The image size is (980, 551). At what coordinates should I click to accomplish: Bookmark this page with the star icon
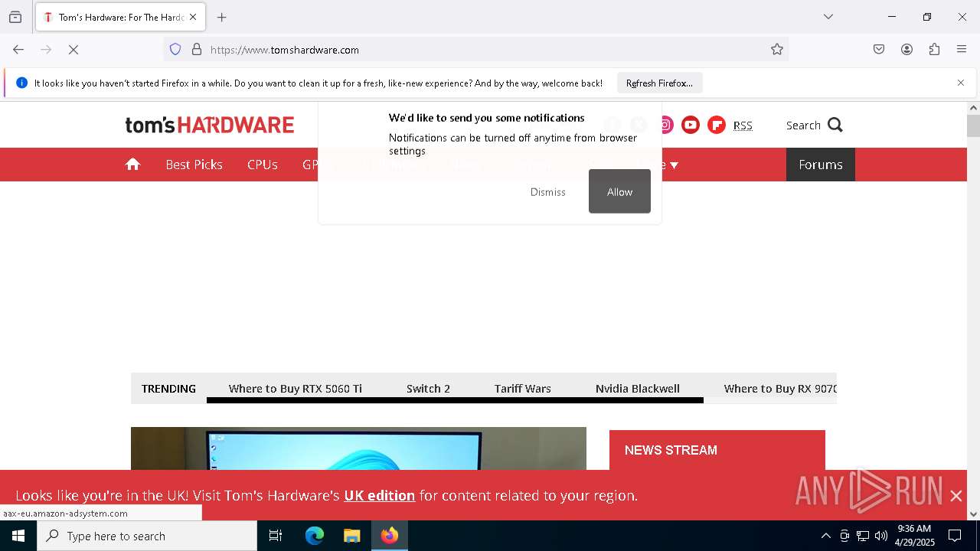[777, 50]
